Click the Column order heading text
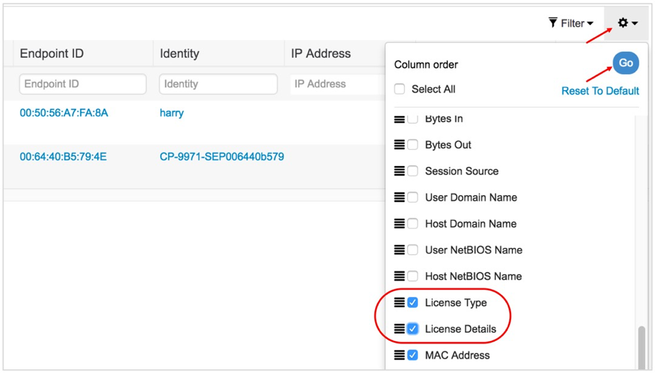Viewport: 655px width, 373px height. pos(426,65)
